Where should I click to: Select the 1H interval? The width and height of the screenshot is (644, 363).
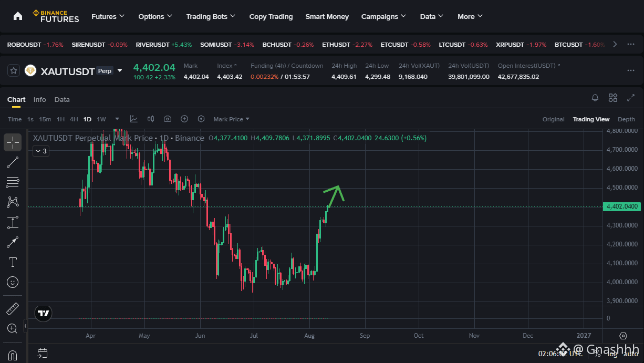[61, 119]
